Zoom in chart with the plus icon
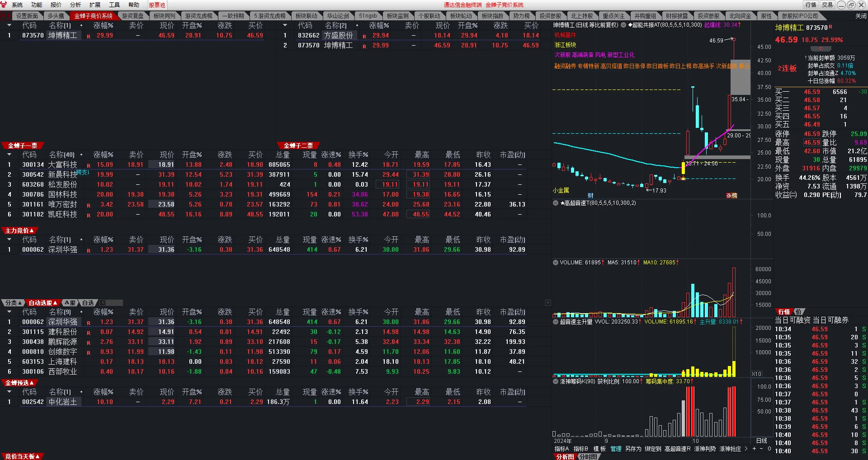 [754, 449]
